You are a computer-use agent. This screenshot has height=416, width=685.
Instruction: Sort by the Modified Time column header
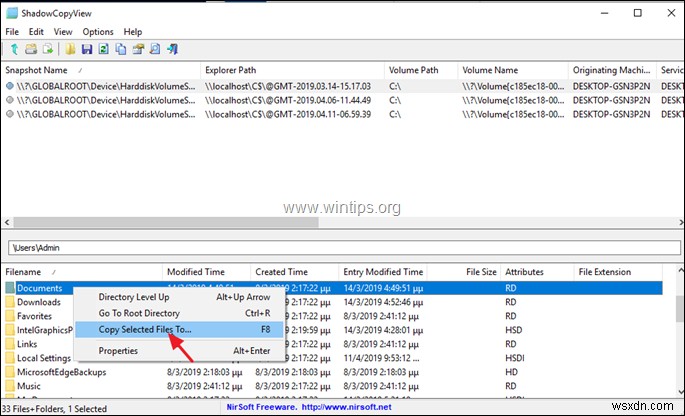point(207,272)
